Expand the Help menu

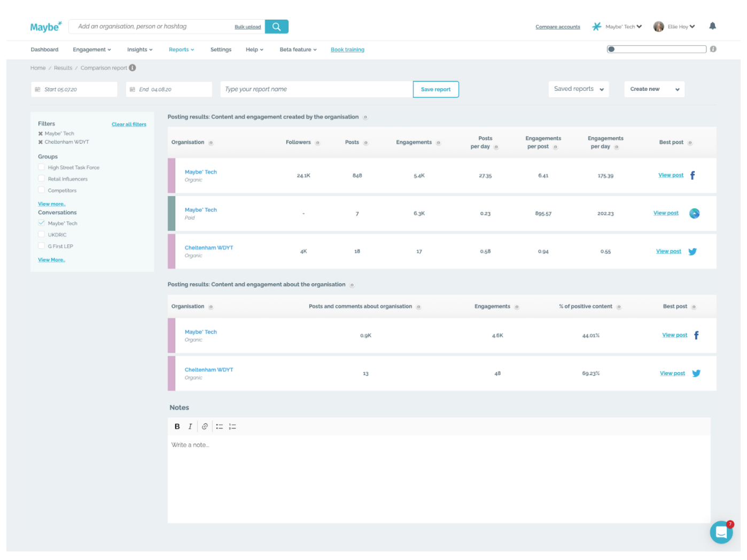[255, 50]
